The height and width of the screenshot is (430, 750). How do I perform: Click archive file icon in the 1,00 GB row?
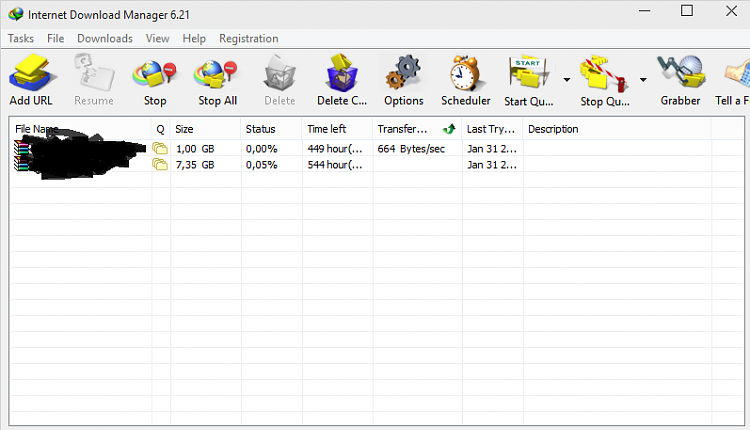(x=21, y=148)
